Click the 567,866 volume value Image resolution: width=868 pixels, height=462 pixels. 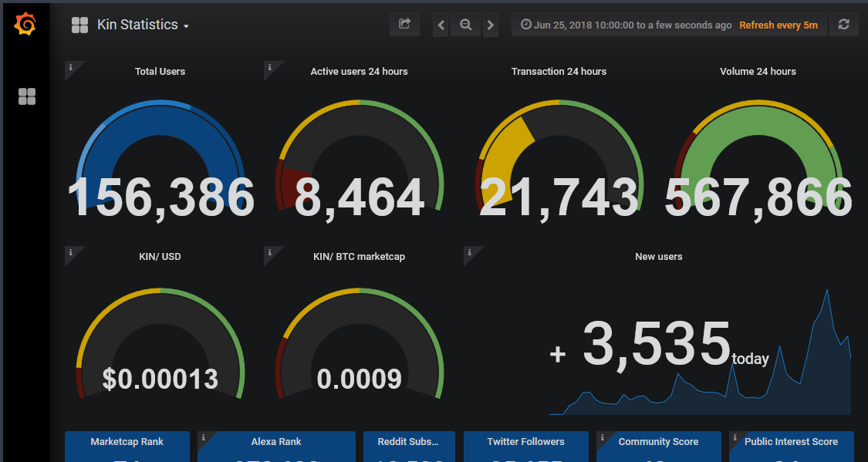click(x=758, y=199)
